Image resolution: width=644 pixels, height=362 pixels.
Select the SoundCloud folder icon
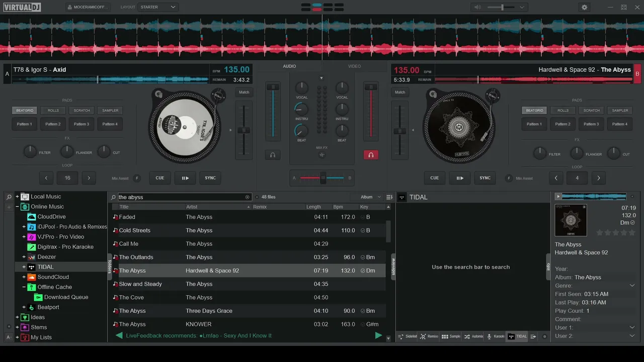[31, 277]
